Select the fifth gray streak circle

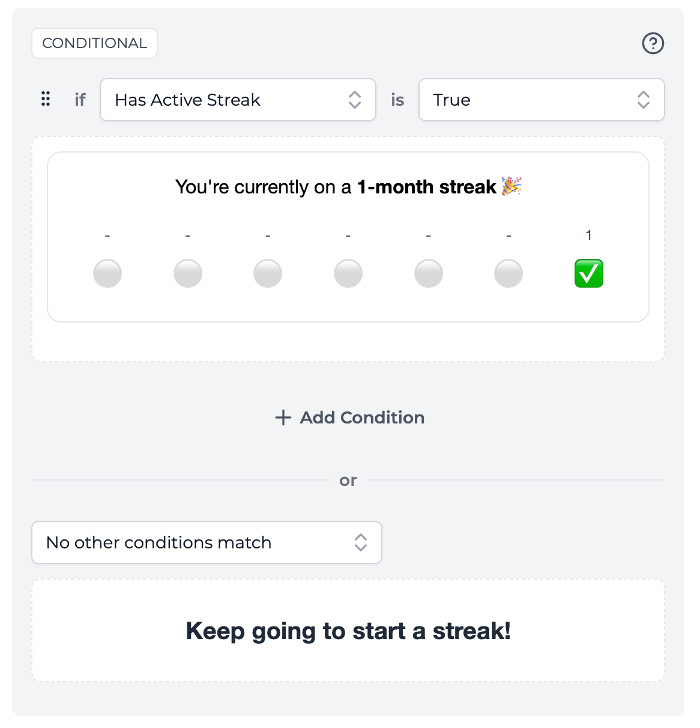click(428, 273)
